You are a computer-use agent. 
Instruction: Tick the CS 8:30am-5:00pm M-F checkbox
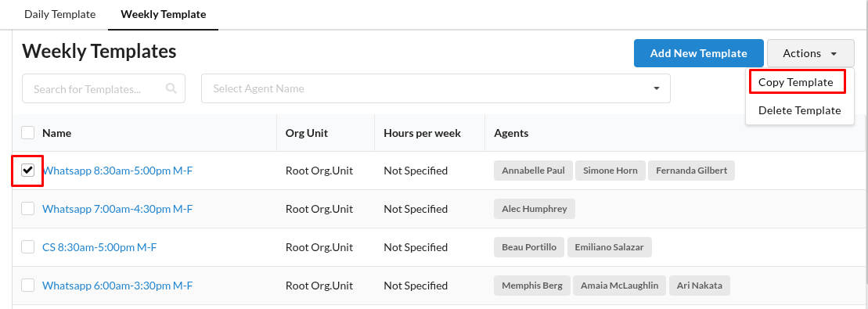pos(27,247)
